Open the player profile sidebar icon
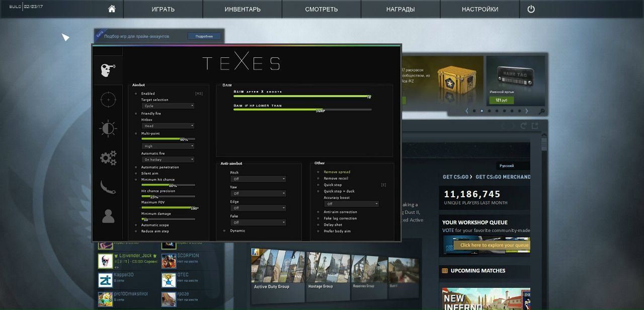This screenshot has width=644, height=310. pos(108,216)
